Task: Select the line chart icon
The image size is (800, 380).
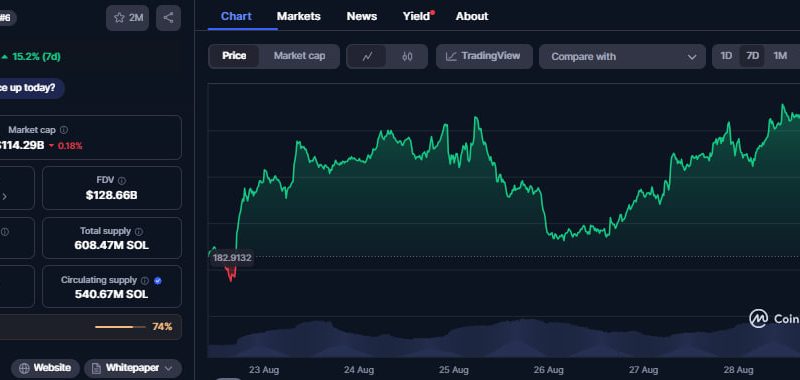Action: click(367, 57)
